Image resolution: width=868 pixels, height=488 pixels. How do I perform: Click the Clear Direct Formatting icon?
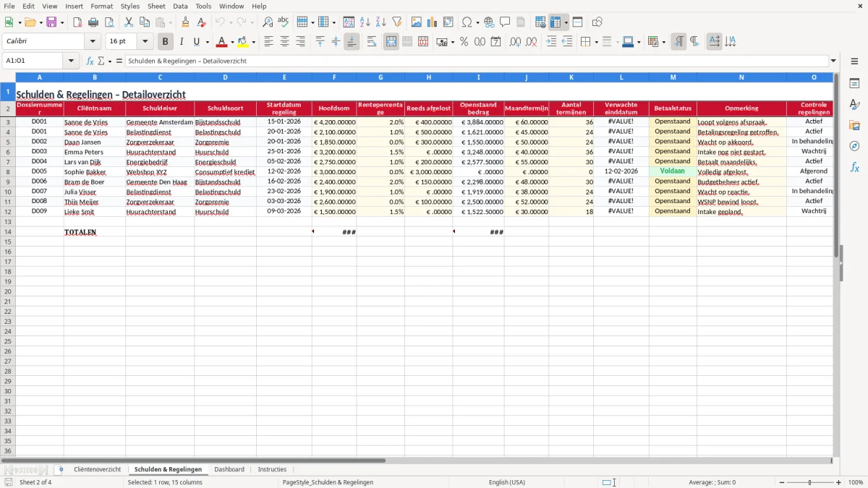(x=201, y=22)
